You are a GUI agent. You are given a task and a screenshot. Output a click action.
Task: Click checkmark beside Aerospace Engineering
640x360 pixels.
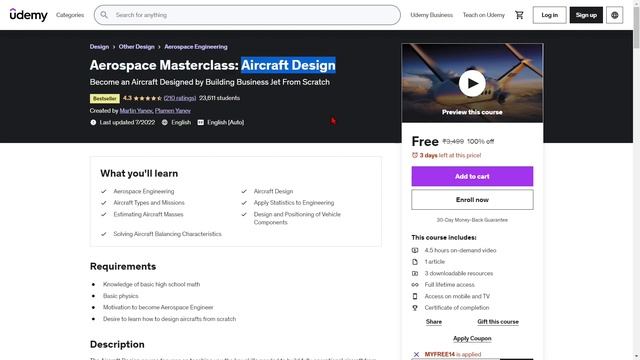pos(104,191)
